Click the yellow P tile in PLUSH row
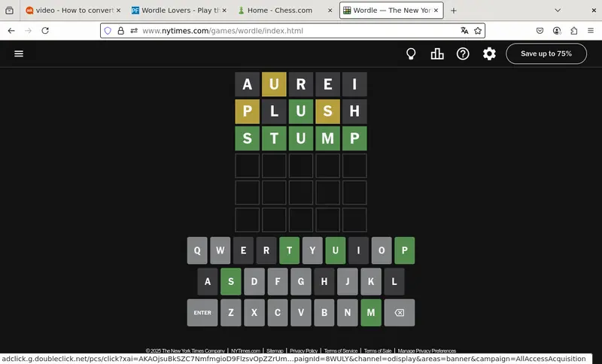The width and height of the screenshot is (602, 364). (248, 111)
